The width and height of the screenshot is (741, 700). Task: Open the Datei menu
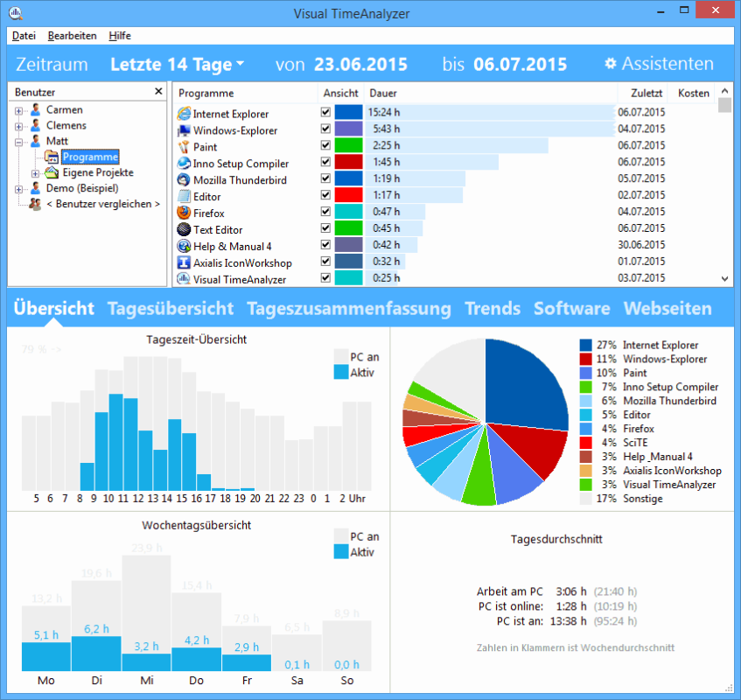point(24,36)
